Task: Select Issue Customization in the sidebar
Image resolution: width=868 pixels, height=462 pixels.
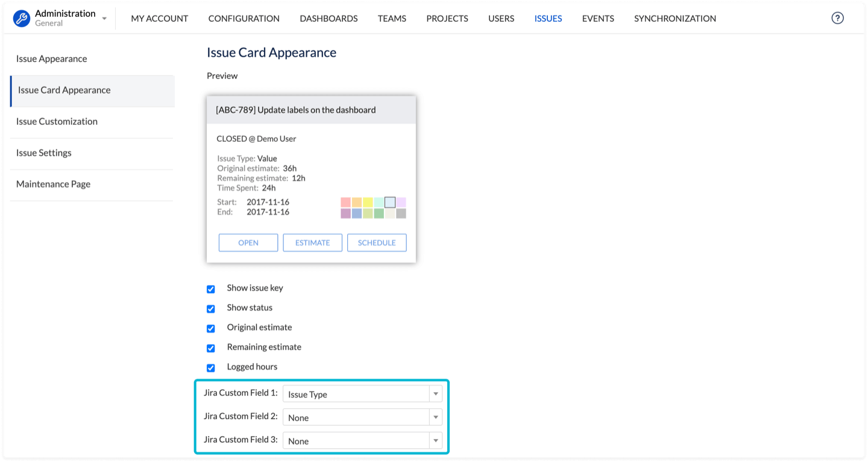Action: tap(57, 122)
